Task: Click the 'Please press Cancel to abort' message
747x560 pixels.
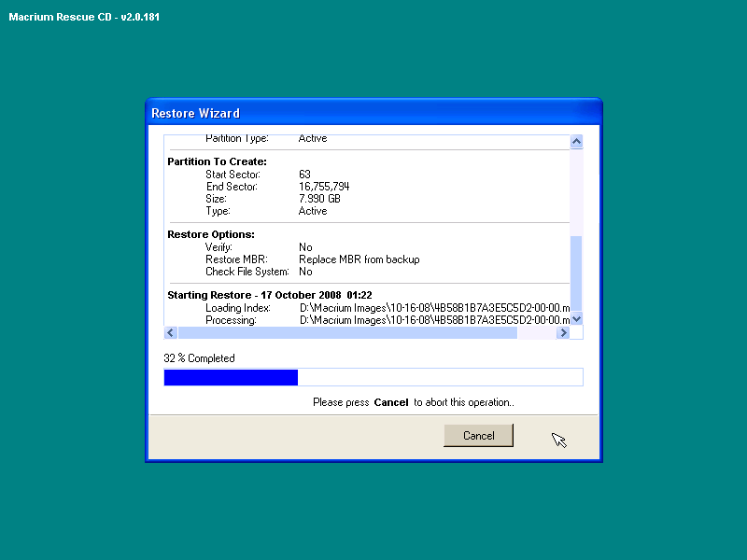Action: (x=414, y=402)
